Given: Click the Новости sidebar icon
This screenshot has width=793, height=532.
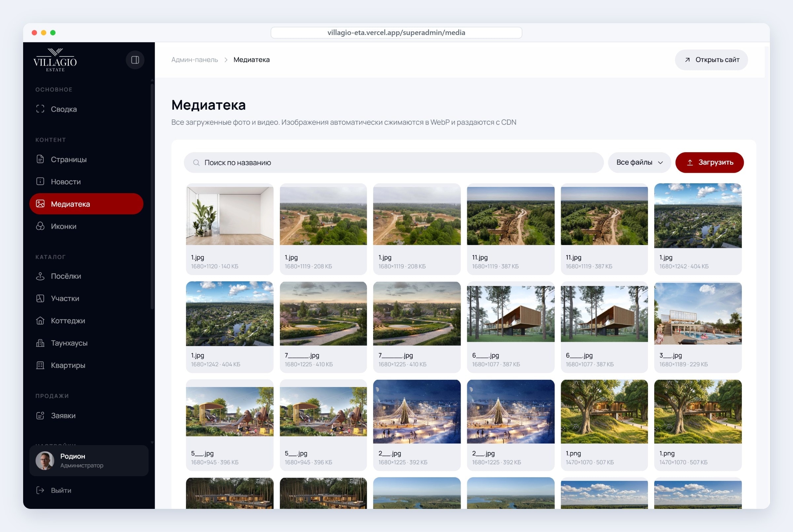Looking at the screenshot, I should tap(40, 182).
